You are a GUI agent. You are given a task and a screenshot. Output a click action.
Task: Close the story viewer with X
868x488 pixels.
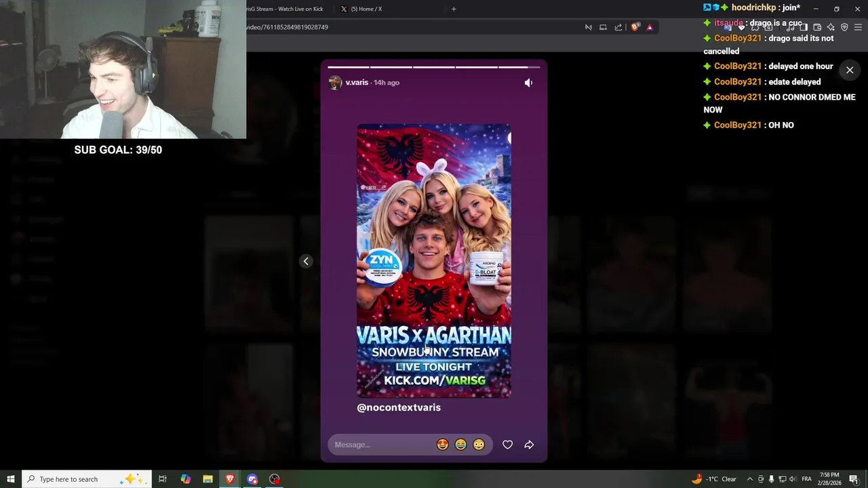click(850, 70)
